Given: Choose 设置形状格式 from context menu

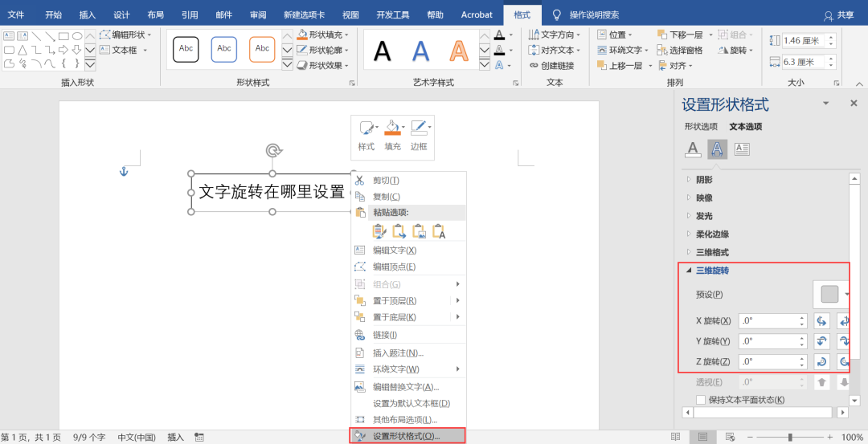Looking at the screenshot, I should [x=407, y=436].
